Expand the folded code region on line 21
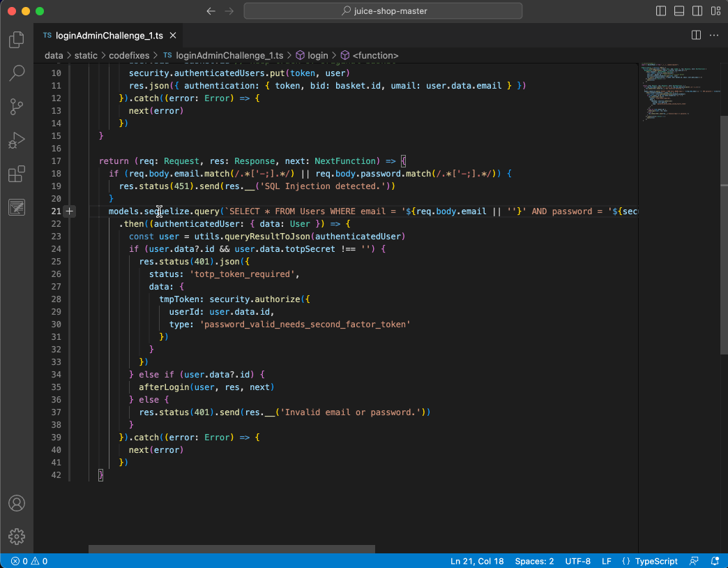The image size is (728, 568). click(69, 211)
